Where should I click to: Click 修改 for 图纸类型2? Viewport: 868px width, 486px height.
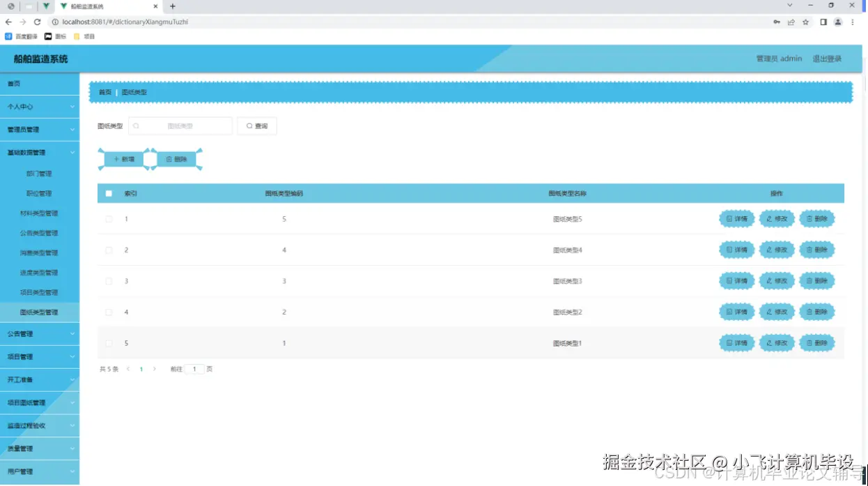[777, 312]
